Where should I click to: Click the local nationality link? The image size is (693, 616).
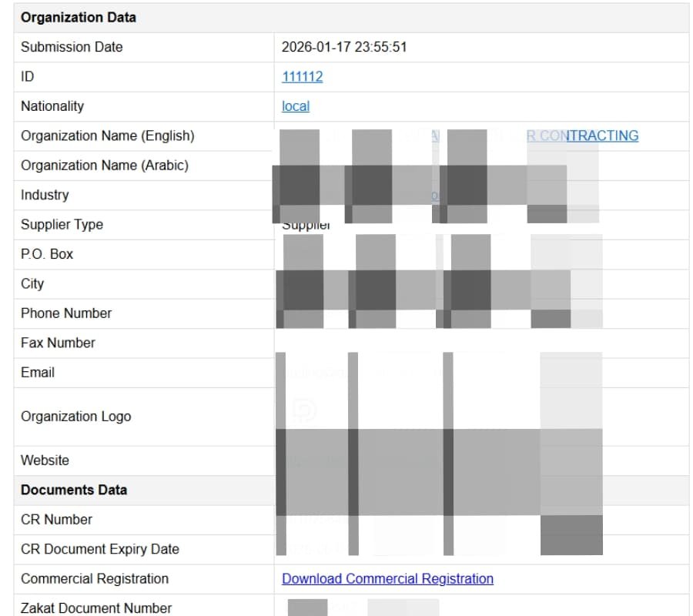pyautogui.click(x=295, y=106)
